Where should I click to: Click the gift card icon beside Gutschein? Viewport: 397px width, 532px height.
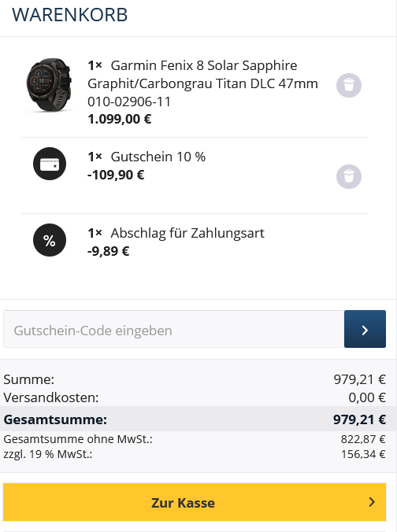point(50,164)
